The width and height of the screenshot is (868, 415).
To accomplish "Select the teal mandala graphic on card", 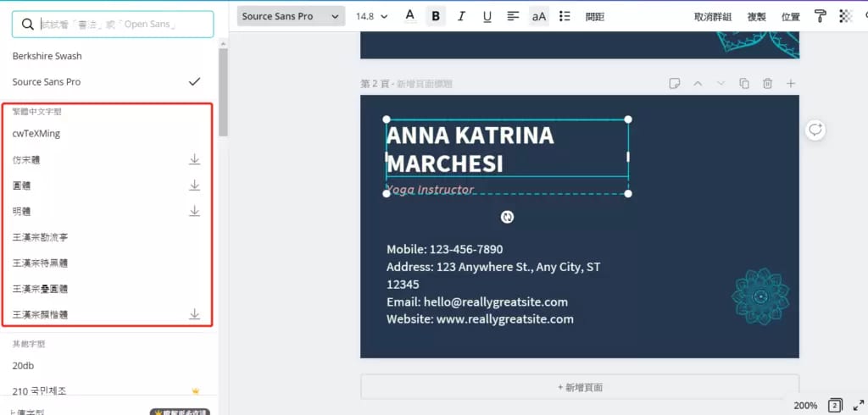I will (760, 296).
